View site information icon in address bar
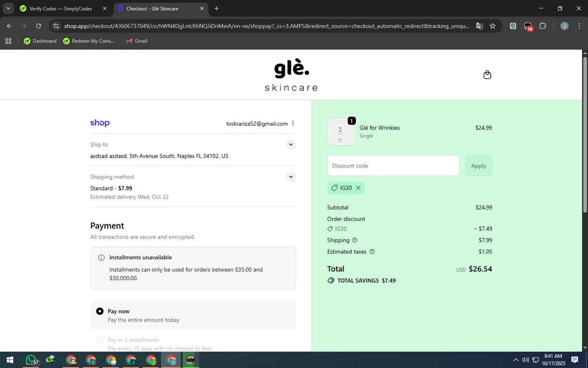The image size is (588, 368). pos(56,26)
